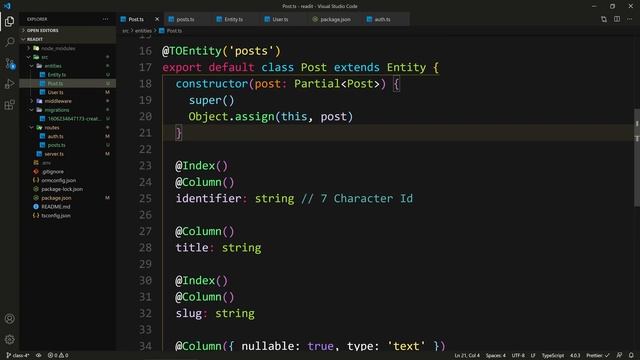Open notifications bell in status bar
Image resolution: width=640 pixels, height=360 pixels.
pos(631,356)
